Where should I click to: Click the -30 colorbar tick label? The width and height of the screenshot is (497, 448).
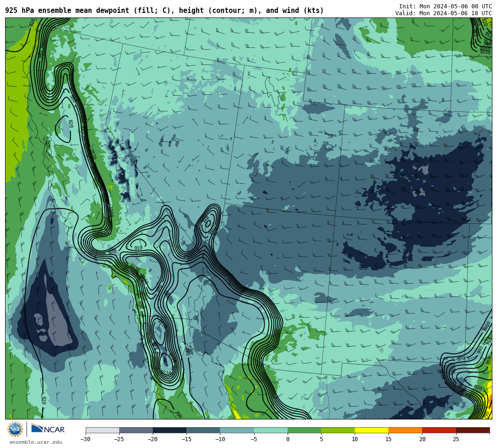pos(85,439)
